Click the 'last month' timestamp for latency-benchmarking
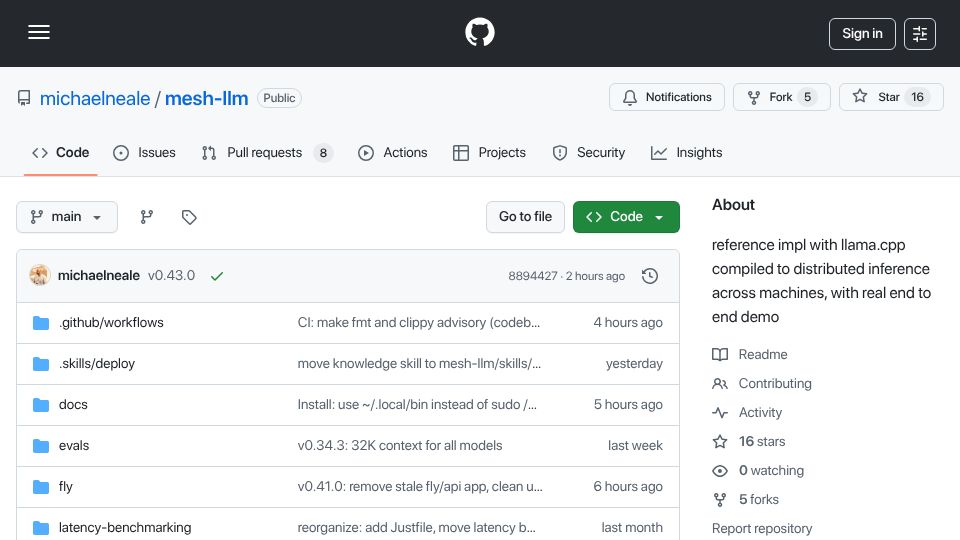The width and height of the screenshot is (960, 540). (632, 528)
